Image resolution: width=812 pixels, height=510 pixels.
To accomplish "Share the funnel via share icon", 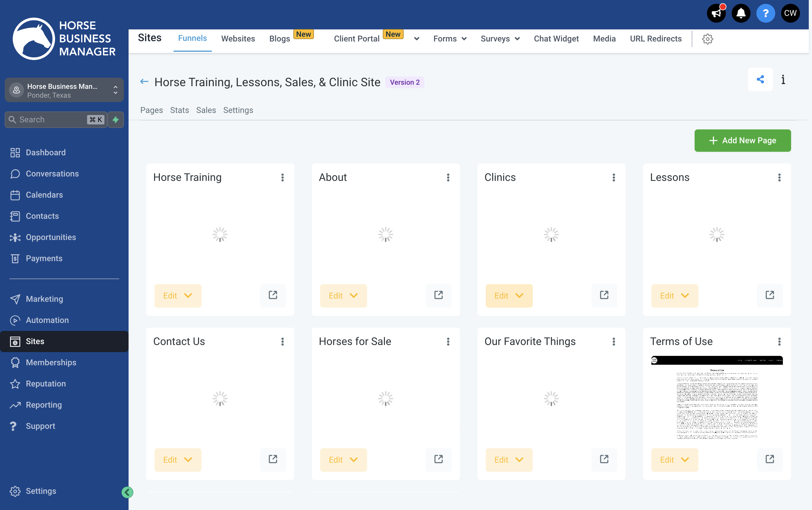I will pos(760,79).
